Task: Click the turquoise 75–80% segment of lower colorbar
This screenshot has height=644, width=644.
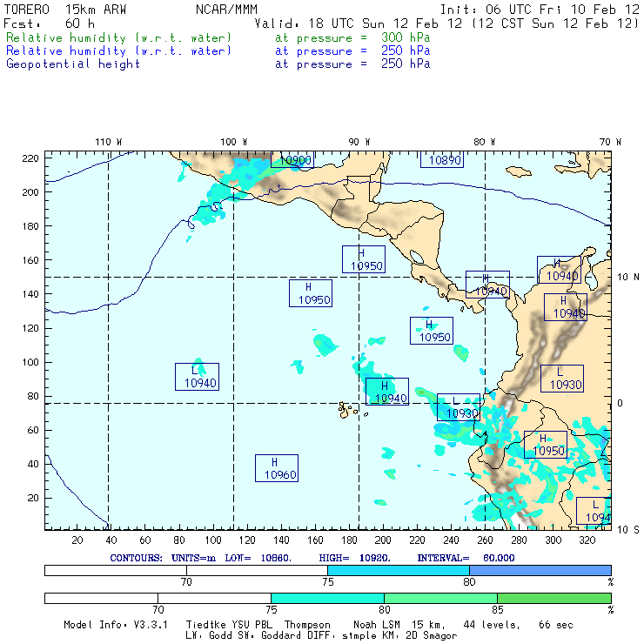Action: point(327,598)
